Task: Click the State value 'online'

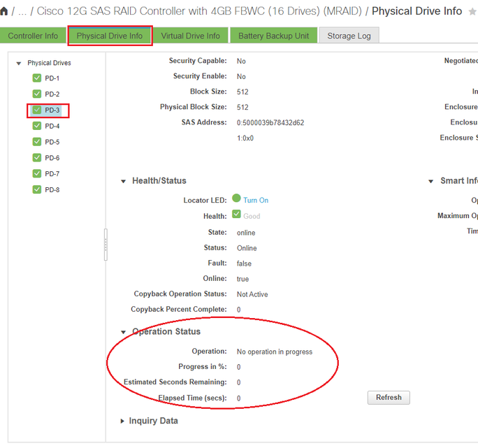Action: click(246, 233)
